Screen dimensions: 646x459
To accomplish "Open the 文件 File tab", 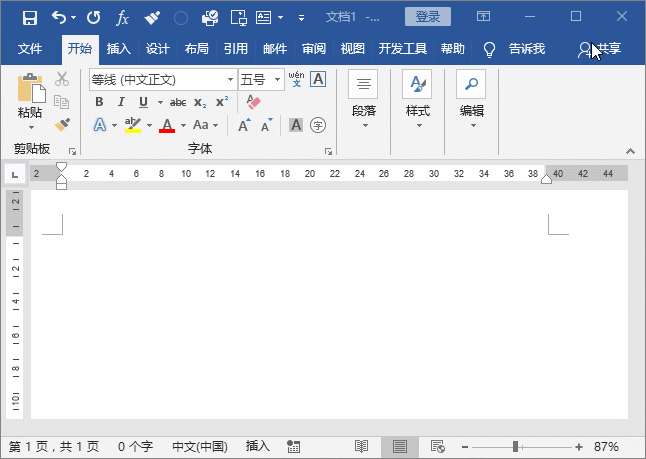I will pos(30,49).
